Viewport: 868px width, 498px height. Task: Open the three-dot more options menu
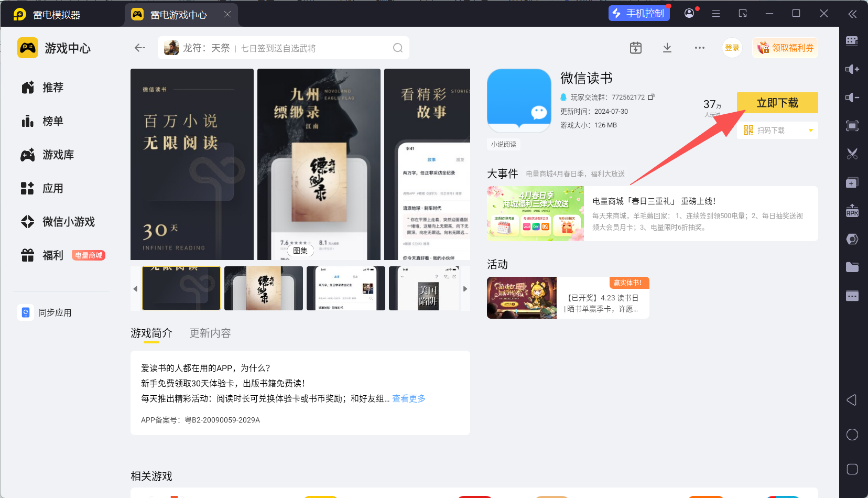[700, 48]
